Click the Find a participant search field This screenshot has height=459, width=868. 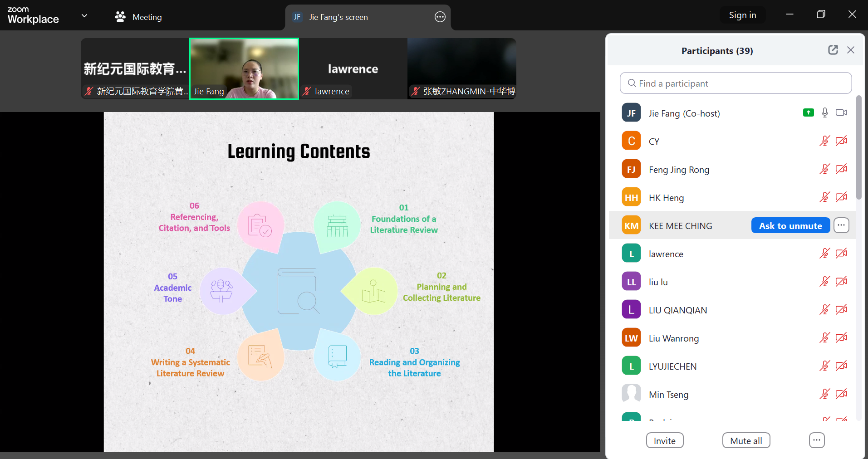click(x=736, y=83)
